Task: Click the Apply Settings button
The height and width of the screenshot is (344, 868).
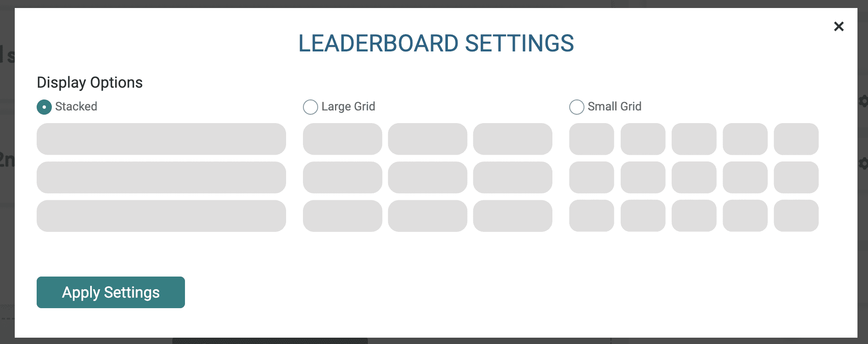Action: click(110, 292)
